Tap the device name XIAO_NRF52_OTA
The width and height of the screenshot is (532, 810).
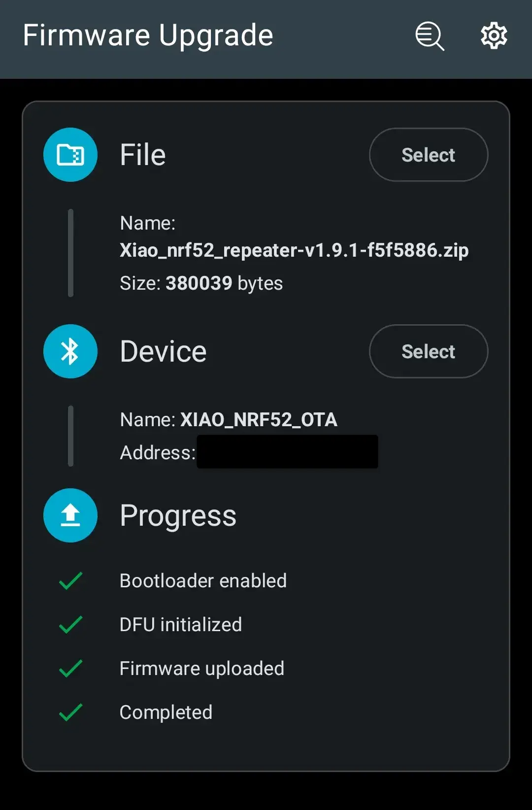(x=259, y=420)
